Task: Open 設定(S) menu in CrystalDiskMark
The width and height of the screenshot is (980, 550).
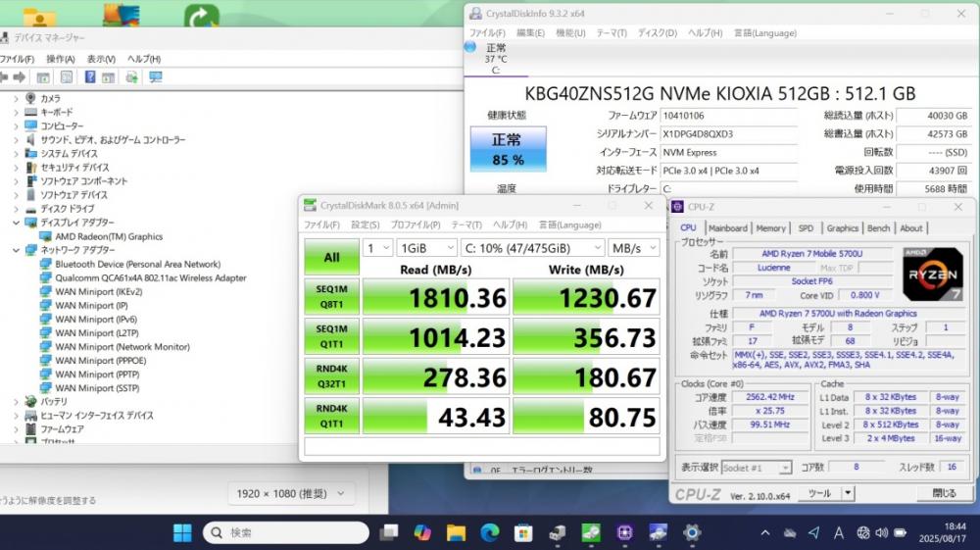Action: click(365, 225)
